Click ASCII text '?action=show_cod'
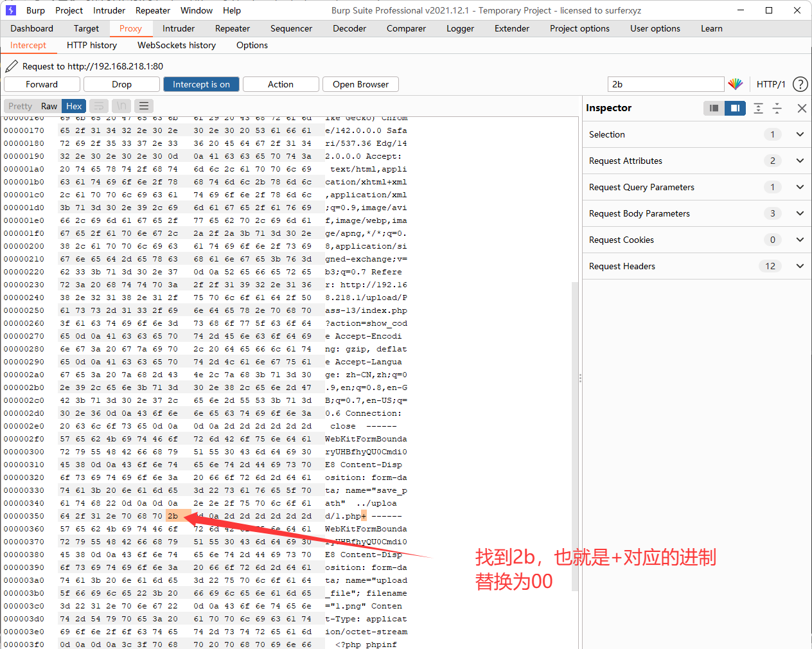 pyautogui.click(x=366, y=323)
